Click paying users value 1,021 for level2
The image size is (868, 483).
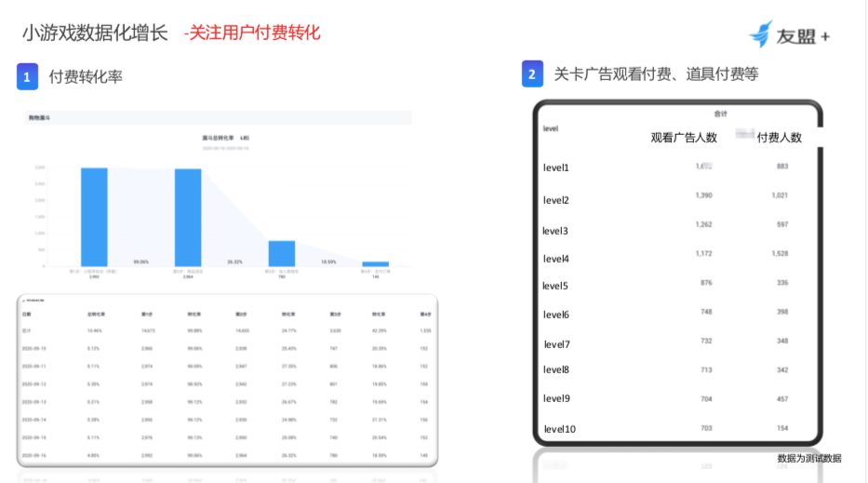coord(780,195)
